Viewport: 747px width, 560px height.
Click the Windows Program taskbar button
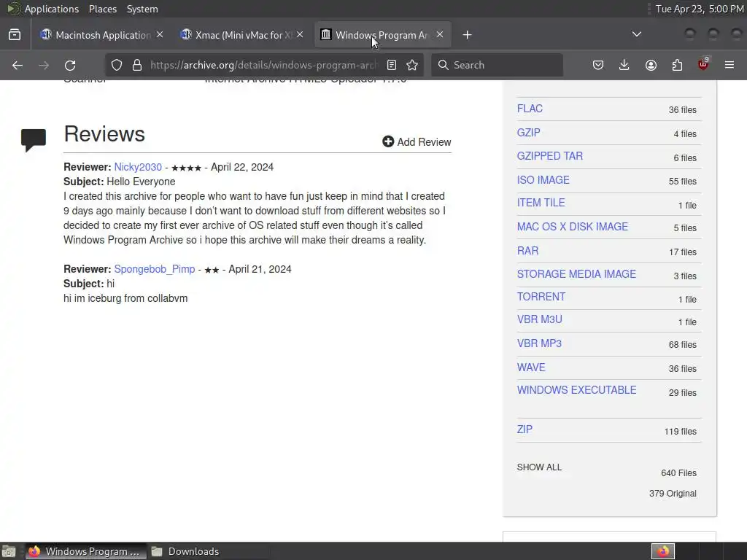[x=86, y=551]
